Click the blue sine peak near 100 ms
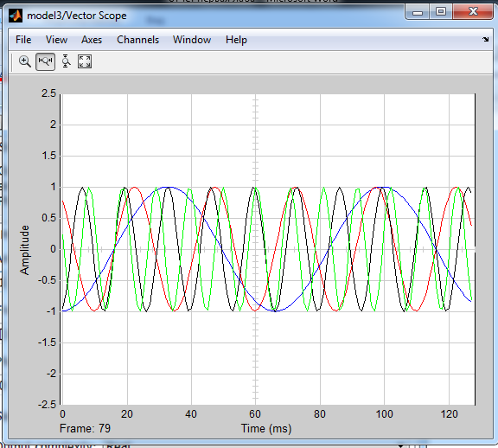The width and height of the screenshot is (498, 448). click(x=384, y=188)
